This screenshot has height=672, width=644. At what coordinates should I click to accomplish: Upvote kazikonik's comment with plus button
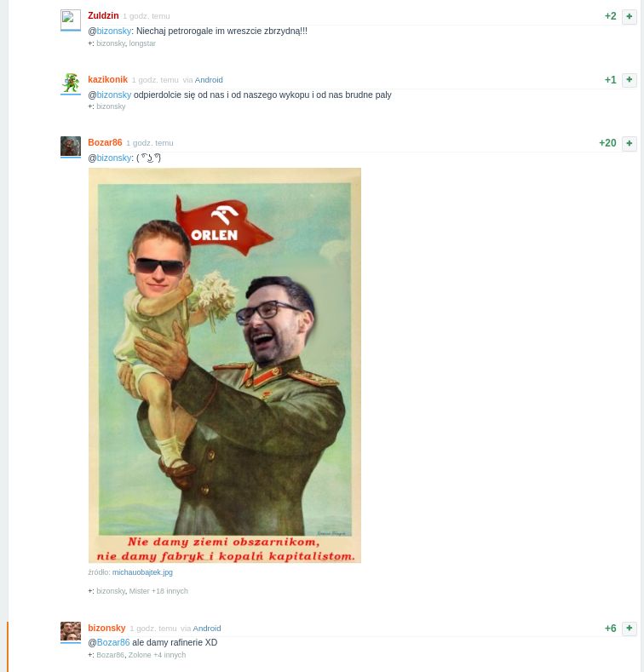coord(629,80)
